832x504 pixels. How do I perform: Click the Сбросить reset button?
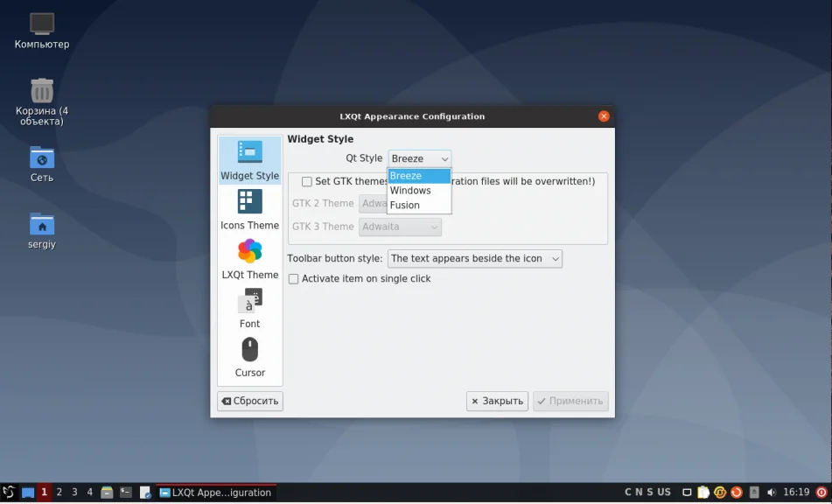[x=250, y=401]
